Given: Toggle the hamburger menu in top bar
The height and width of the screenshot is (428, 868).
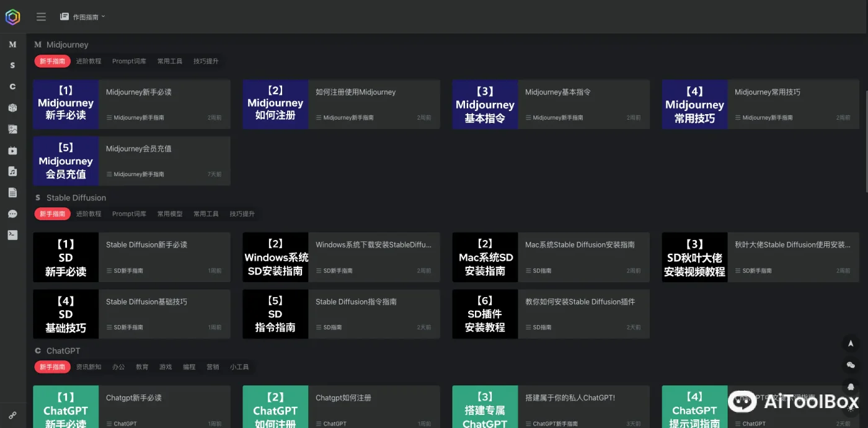Looking at the screenshot, I should tap(41, 17).
